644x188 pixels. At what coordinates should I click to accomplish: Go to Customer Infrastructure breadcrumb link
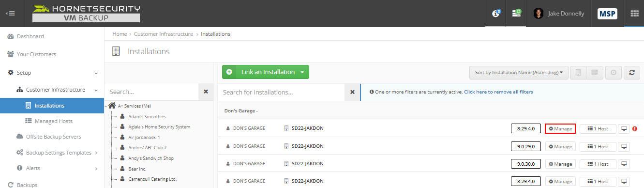(x=164, y=34)
